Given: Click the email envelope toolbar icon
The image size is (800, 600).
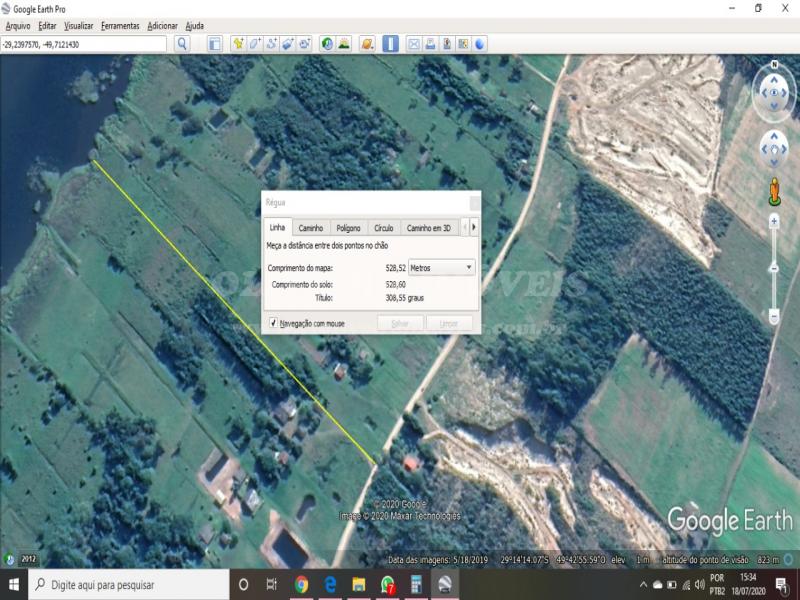Looking at the screenshot, I should click(413, 44).
